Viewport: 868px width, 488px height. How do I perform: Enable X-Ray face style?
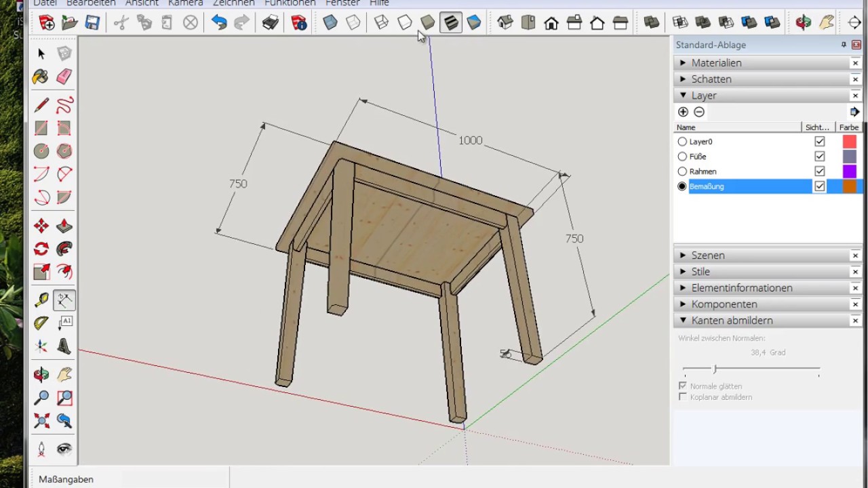tap(330, 23)
